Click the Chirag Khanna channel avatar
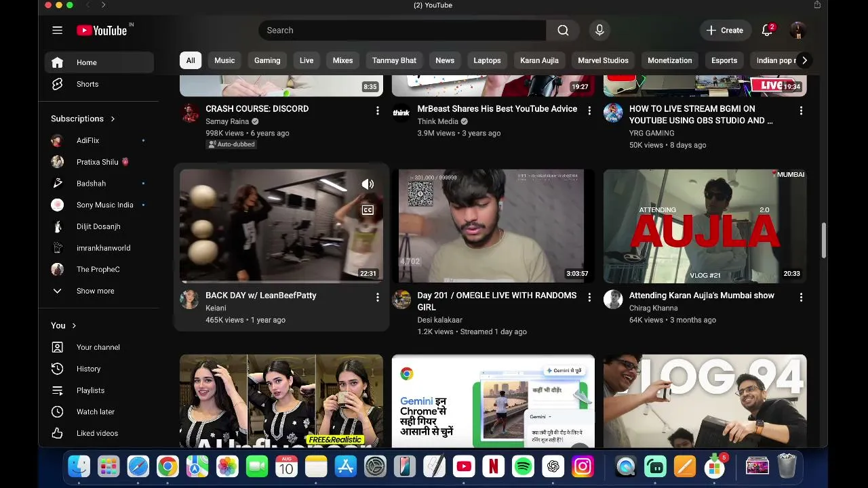 coord(613,300)
